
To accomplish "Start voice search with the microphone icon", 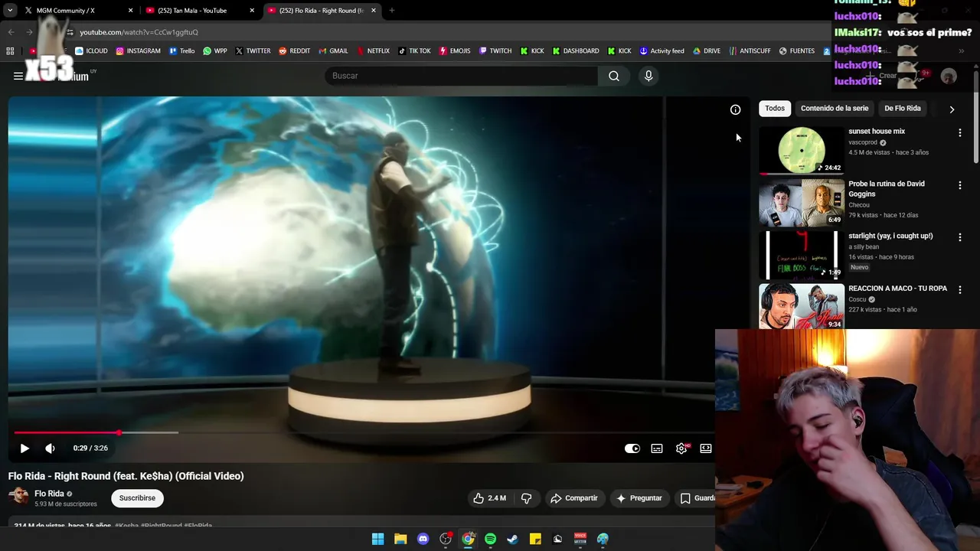I will pos(648,76).
